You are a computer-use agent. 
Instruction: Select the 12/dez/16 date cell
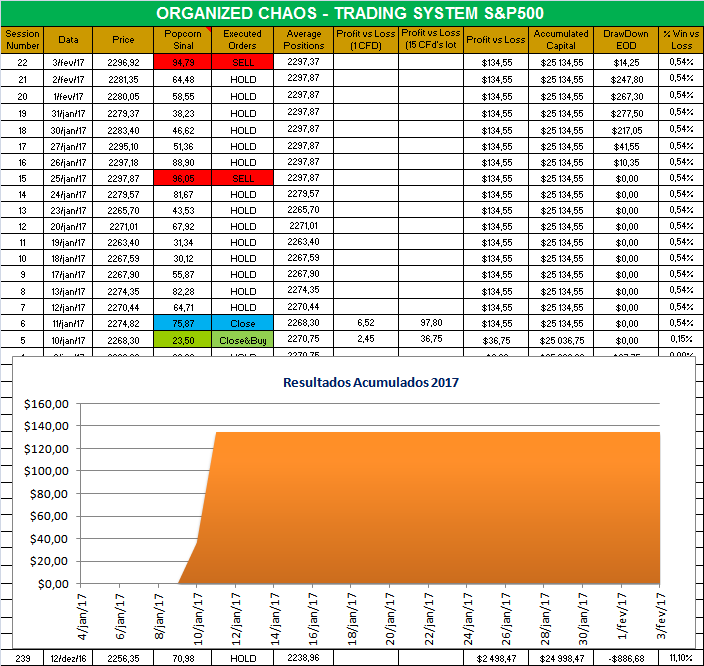[x=68, y=658]
